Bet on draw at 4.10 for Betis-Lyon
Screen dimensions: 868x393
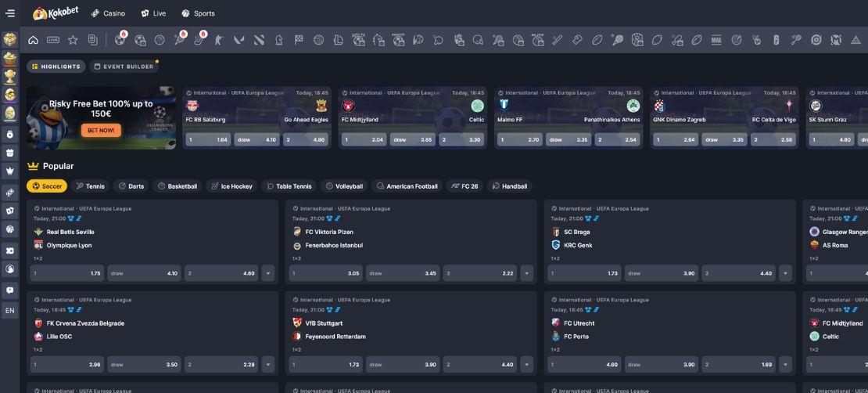tap(144, 274)
